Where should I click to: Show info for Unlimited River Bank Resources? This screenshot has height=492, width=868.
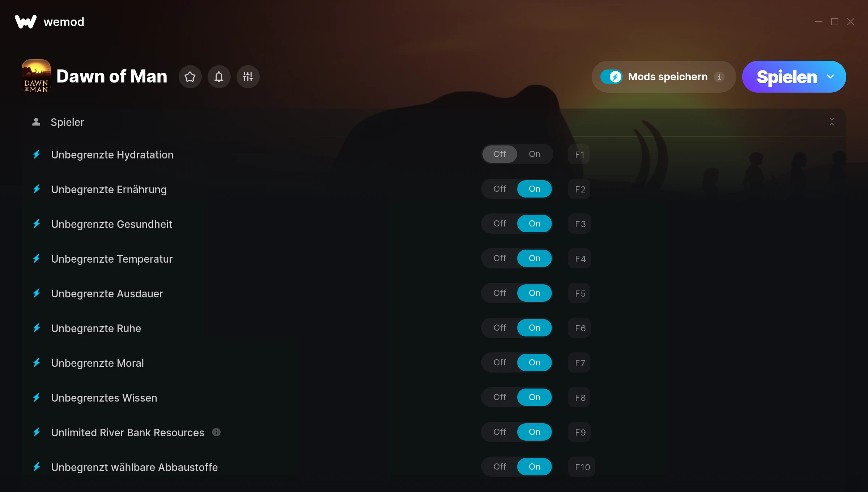216,432
